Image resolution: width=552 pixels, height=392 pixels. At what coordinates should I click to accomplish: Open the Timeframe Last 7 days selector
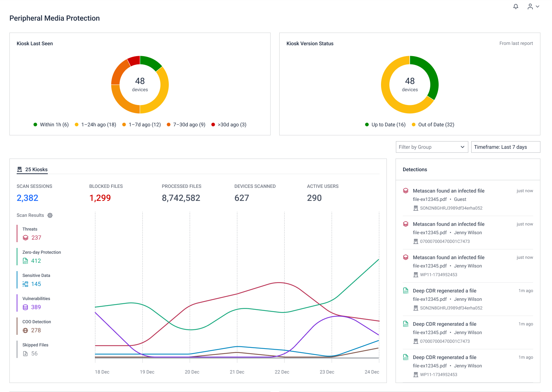coord(505,147)
